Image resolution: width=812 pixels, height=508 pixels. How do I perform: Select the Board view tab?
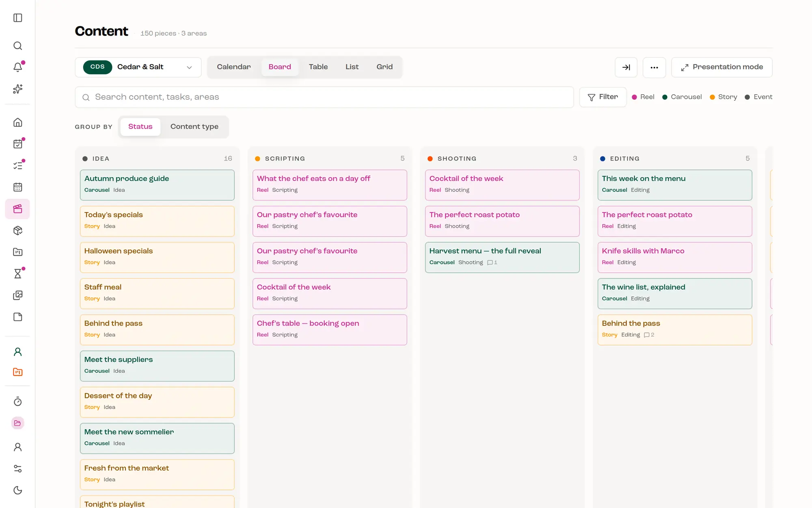[x=280, y=67]
